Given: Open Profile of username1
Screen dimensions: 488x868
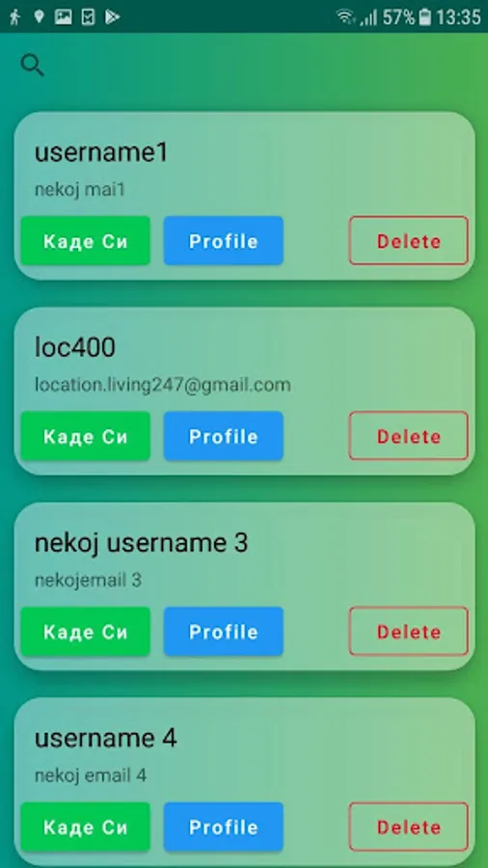Looking at the screenshot, I should point(224,241).
